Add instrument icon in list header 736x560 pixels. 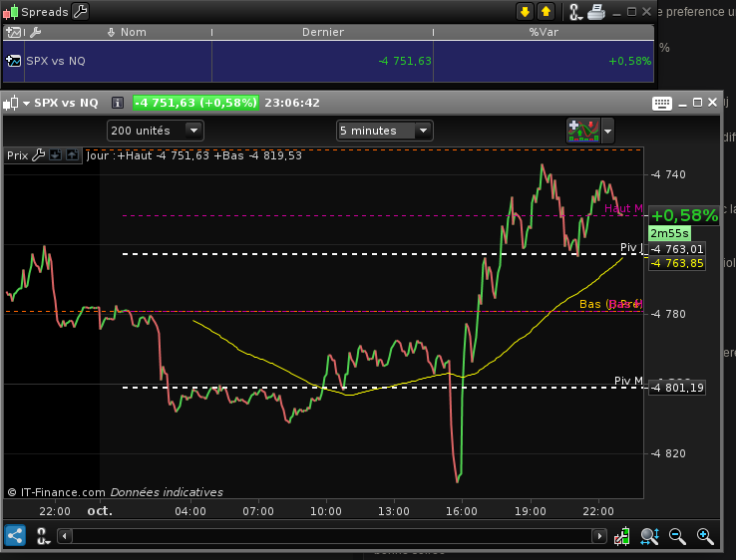pyautogui.click(x=13, y=32)
